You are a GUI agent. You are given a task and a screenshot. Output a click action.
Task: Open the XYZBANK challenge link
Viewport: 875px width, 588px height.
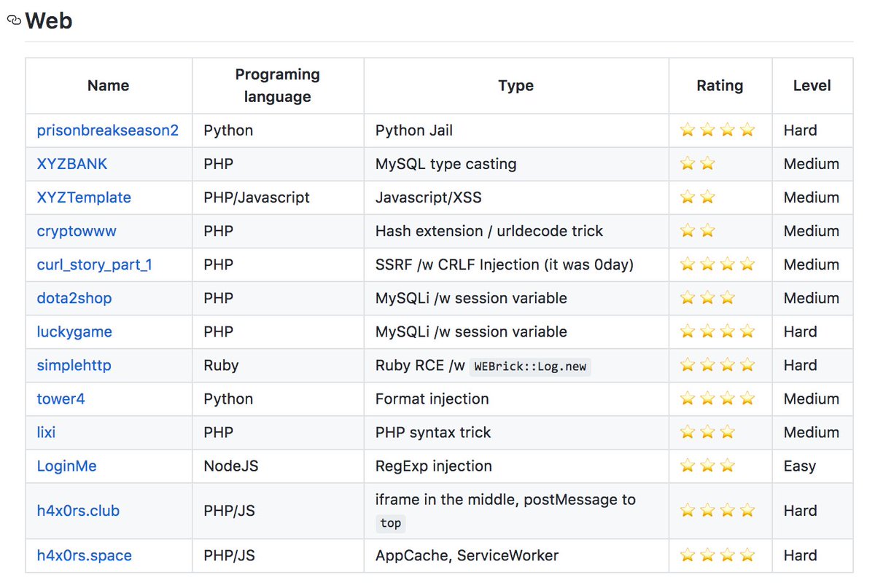pos(72,164)
